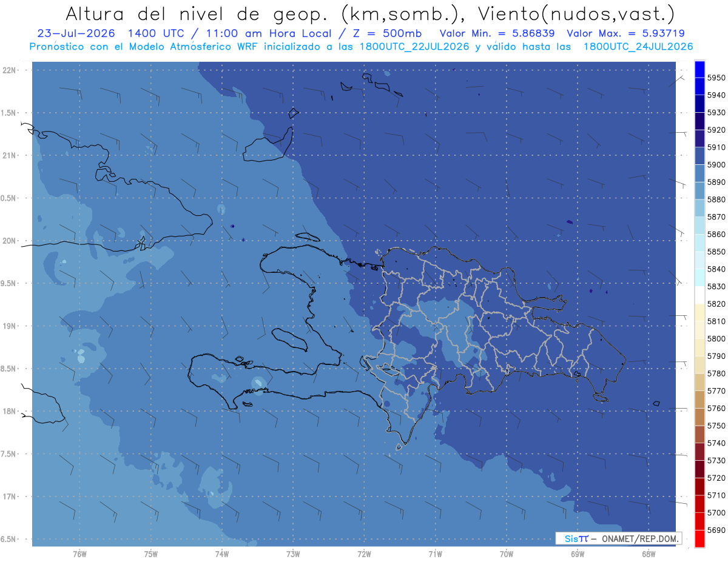Click the '20N' latitude label

coord(10,241)
